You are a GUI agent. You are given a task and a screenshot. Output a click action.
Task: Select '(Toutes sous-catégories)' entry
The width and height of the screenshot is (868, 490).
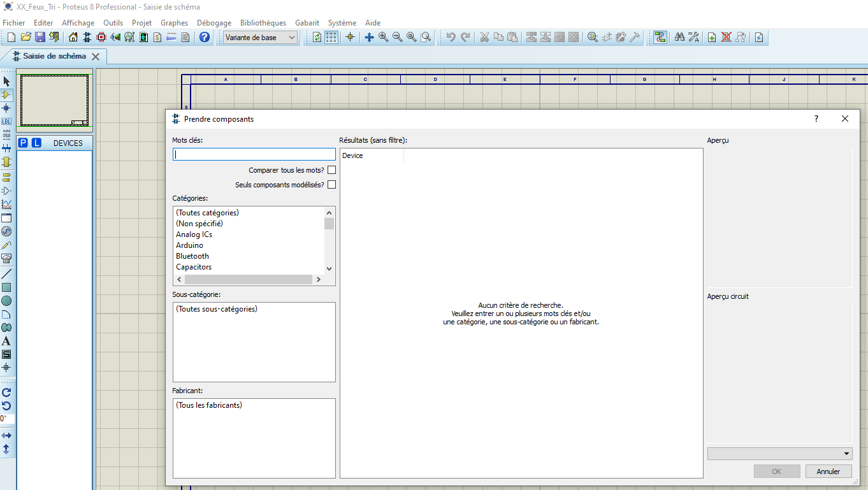click(x=217, y=309)
